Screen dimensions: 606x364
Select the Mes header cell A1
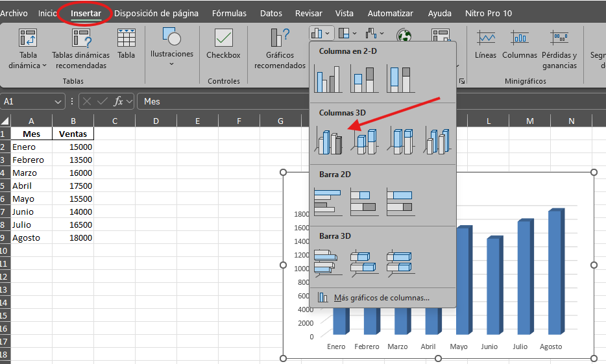tap(31, 134)
